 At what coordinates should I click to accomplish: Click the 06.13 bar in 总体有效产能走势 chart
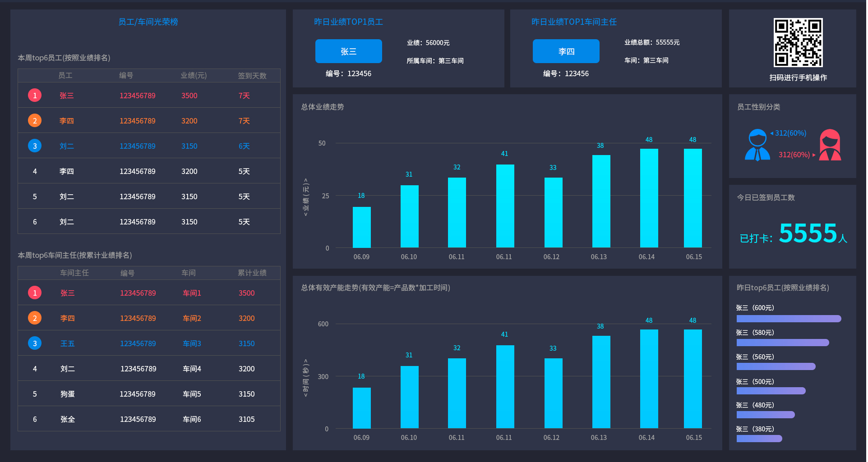point(601,382)
